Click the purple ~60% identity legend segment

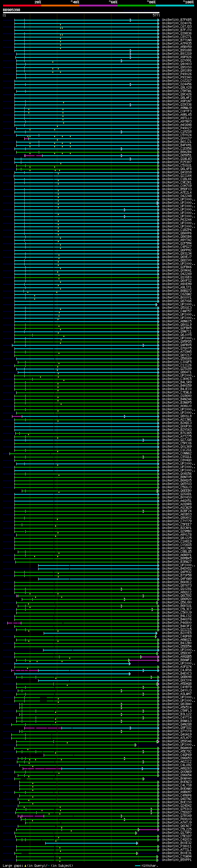click(x=98, y=6)
